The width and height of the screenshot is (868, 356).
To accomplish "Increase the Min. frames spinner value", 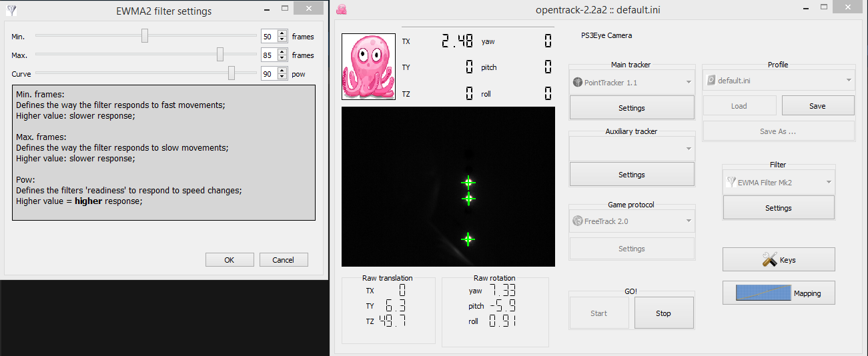I will (x=282, y=34).
